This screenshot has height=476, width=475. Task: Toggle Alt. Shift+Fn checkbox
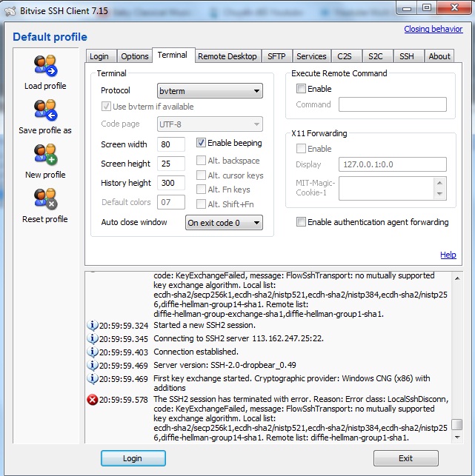click(x=201, y=204)
